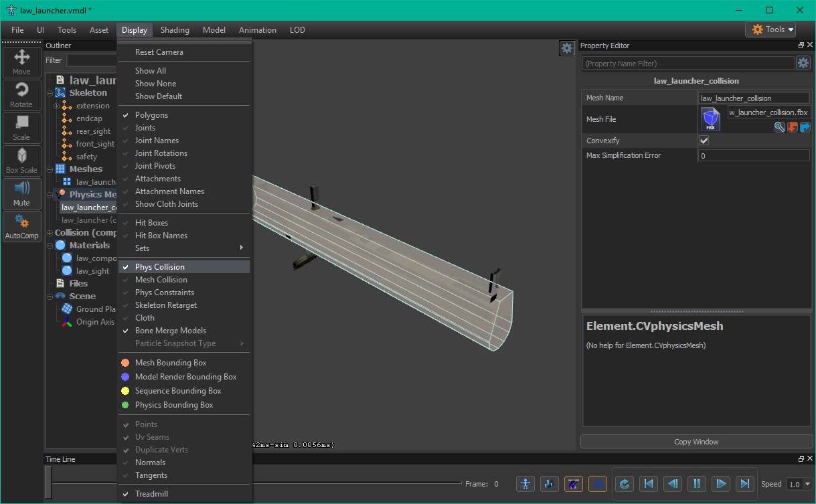The image size is (816, 504).
Task: Toggle Treadmill option in Display menu
Action: (151, 494)
